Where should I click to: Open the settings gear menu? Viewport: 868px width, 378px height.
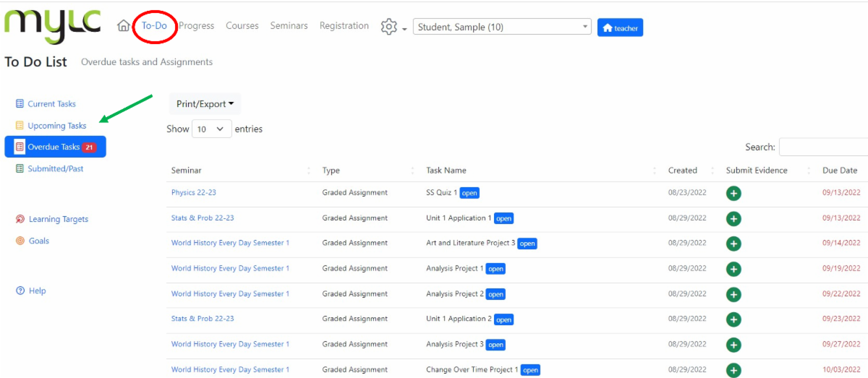click(389, 27)
